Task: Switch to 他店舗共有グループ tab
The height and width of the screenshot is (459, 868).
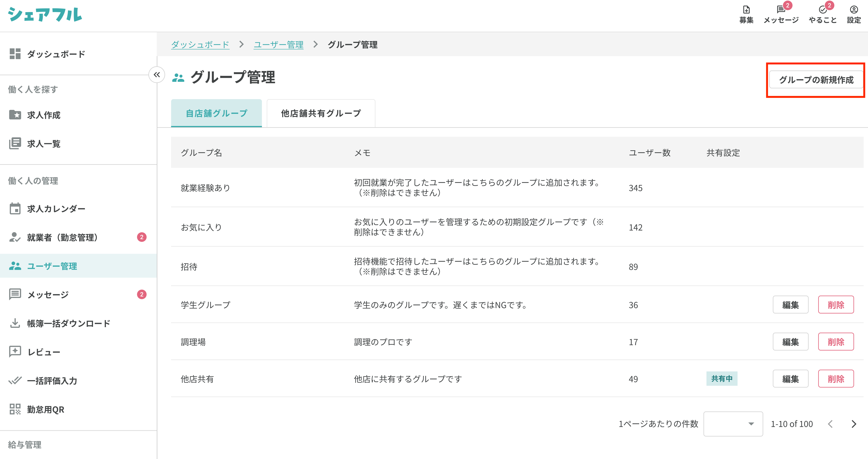Action: point(321,113)
